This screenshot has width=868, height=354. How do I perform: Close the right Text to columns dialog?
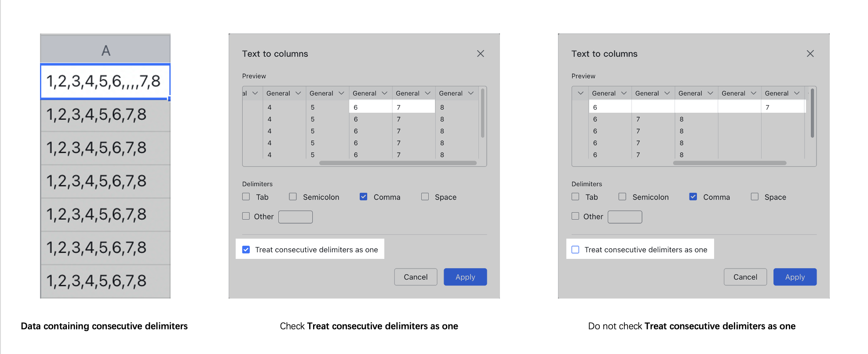tap(810, 53)
